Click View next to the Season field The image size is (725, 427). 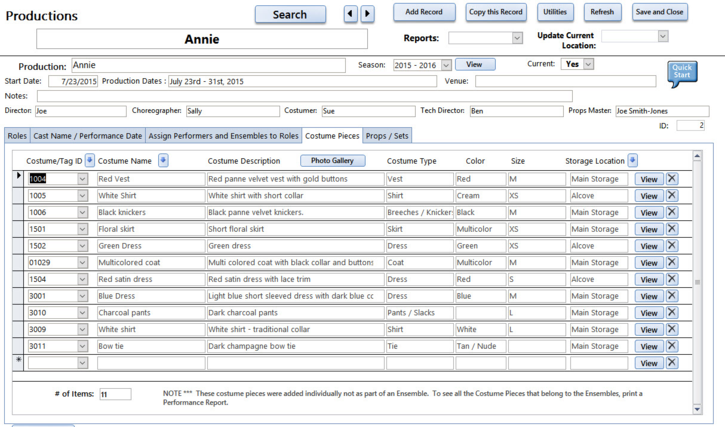(475, 64)
